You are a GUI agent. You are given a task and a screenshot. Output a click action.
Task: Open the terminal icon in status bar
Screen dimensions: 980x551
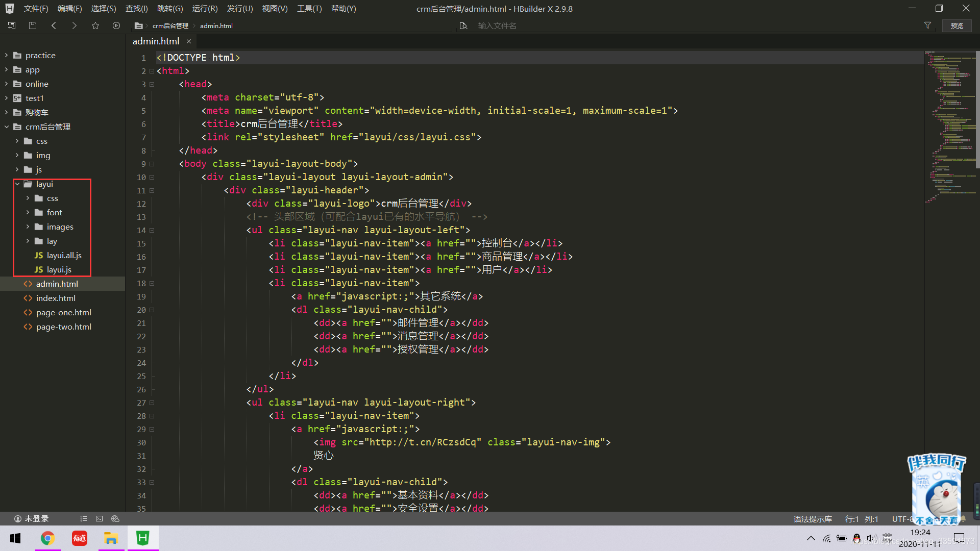pos(100,519)
